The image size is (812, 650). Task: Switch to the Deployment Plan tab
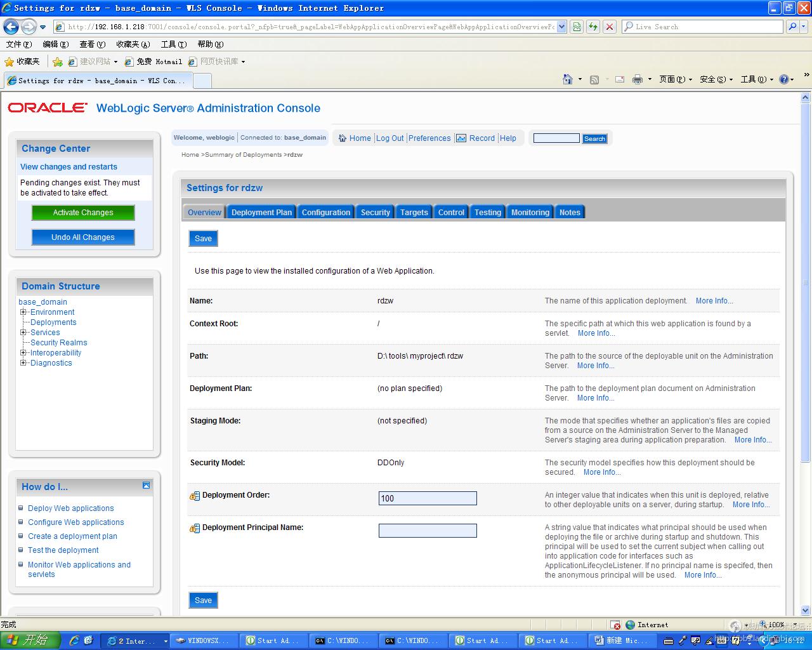261,213
